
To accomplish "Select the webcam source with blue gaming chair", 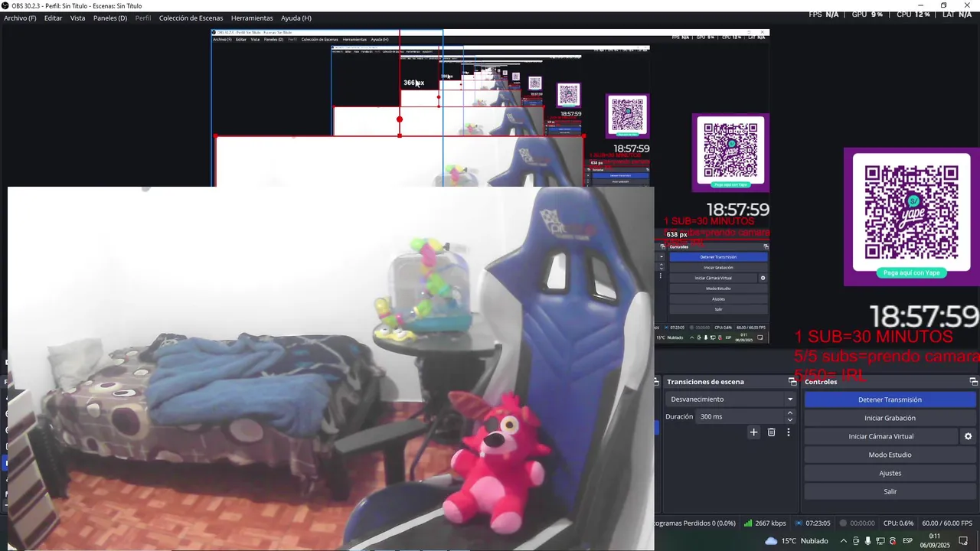I will click(x=331, y=368).
